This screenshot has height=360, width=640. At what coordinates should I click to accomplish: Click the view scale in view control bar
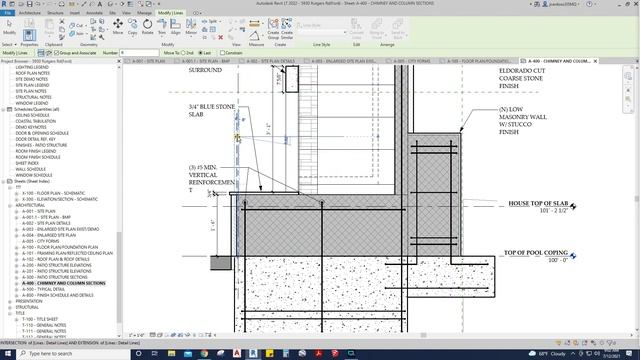point(136,335)
